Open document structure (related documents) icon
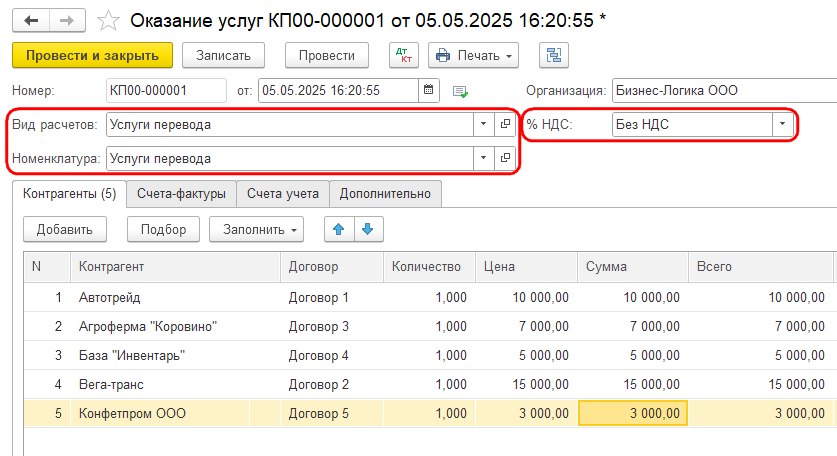837x456 pixels. click(x=554, y=56)
